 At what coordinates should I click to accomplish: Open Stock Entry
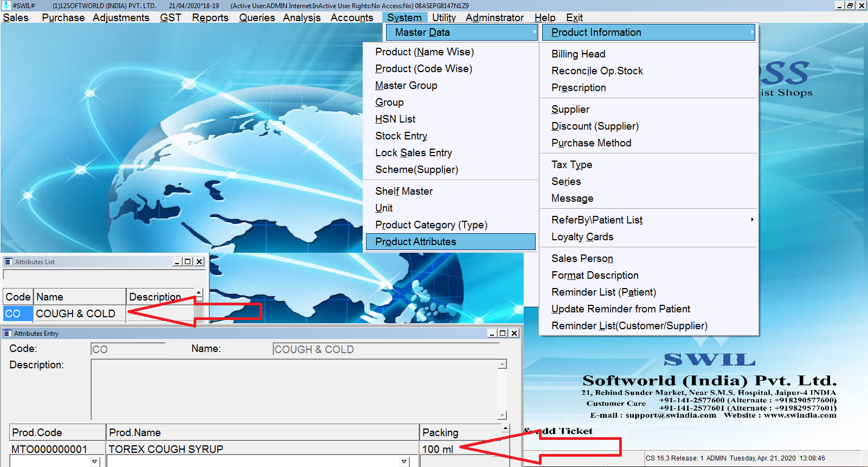click(401, 136)
